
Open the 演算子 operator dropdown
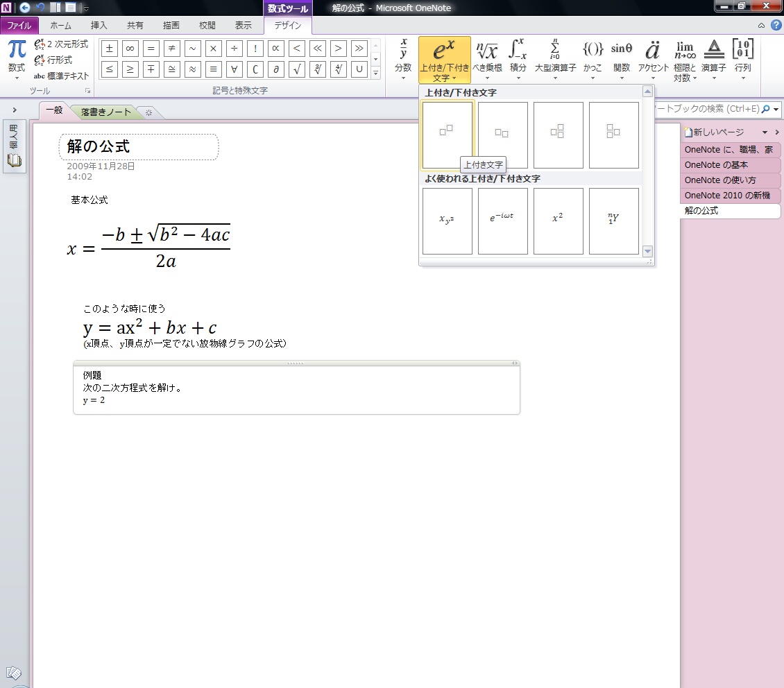pos(713,59)
